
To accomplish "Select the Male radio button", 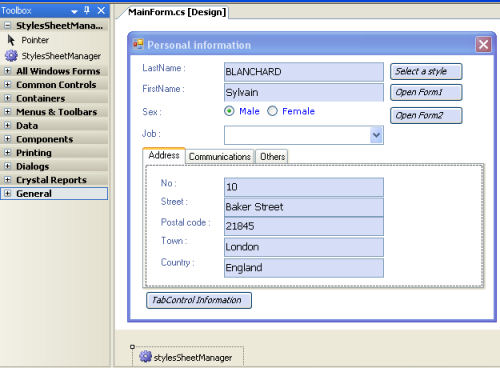I will tap(229, 111).
